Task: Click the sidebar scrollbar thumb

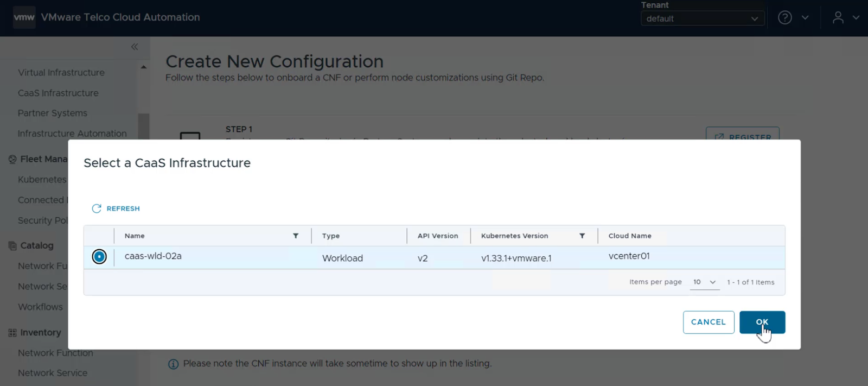Action: click(143, 126)
